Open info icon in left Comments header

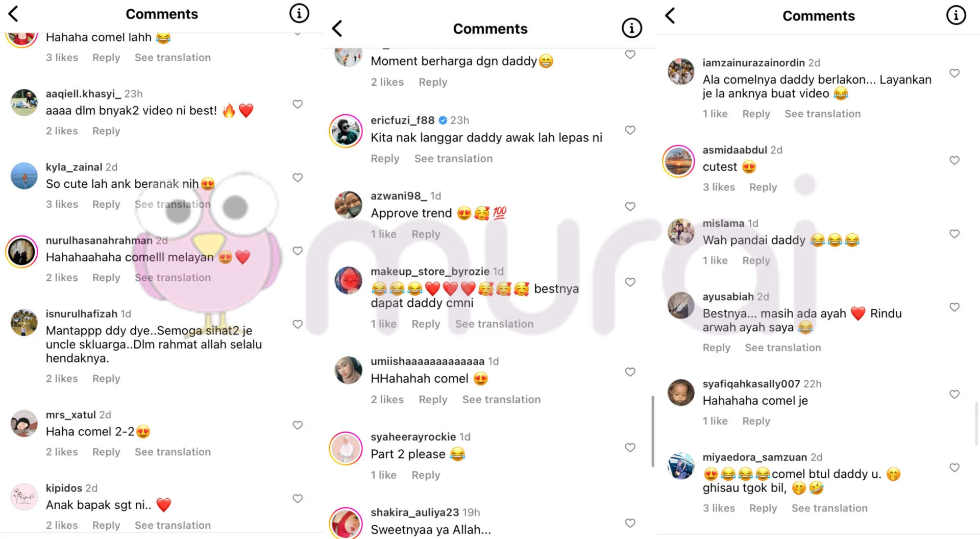point(300,13)
